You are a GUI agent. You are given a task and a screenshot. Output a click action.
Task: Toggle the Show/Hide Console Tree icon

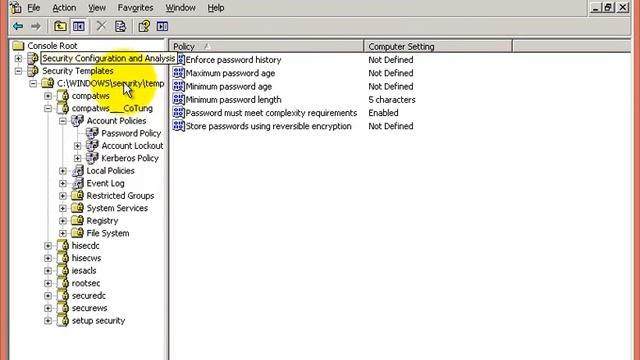(79, 27)
